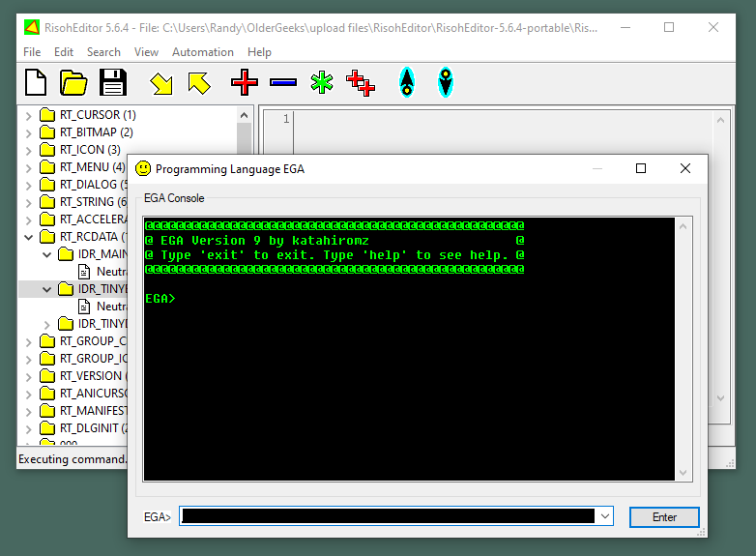Click the smiley icon in EGA dialog title

pos(143,168)
